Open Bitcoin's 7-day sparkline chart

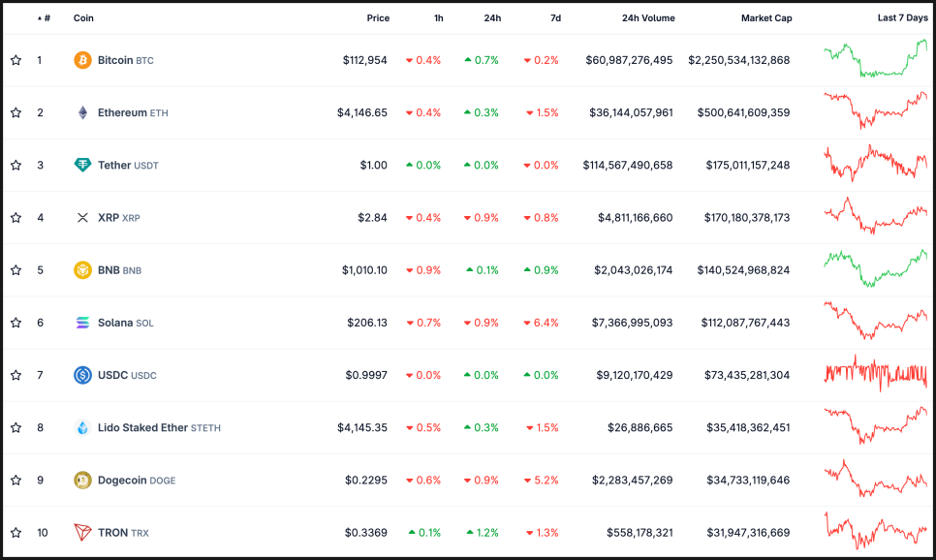coord(876,58)
